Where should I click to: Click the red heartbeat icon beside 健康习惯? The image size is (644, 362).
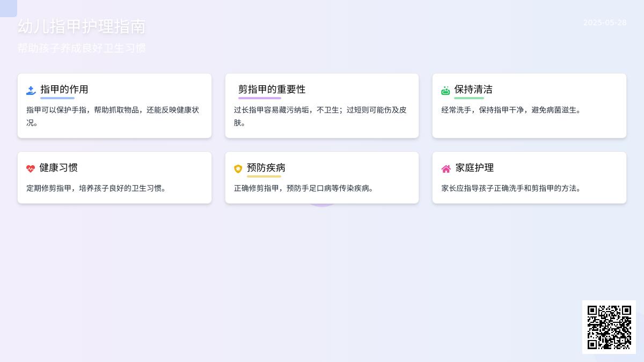coord(31,169)
